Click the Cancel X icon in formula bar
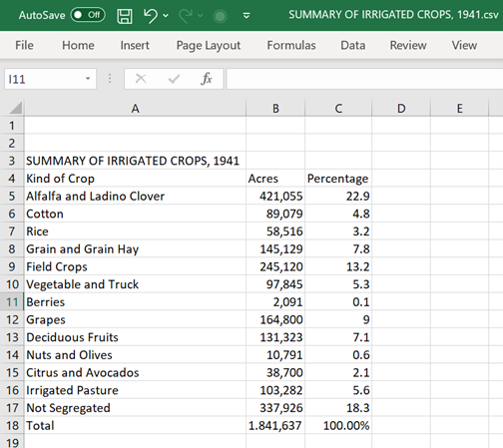Viewport: 503px width, 448px height. coord(141,79)
